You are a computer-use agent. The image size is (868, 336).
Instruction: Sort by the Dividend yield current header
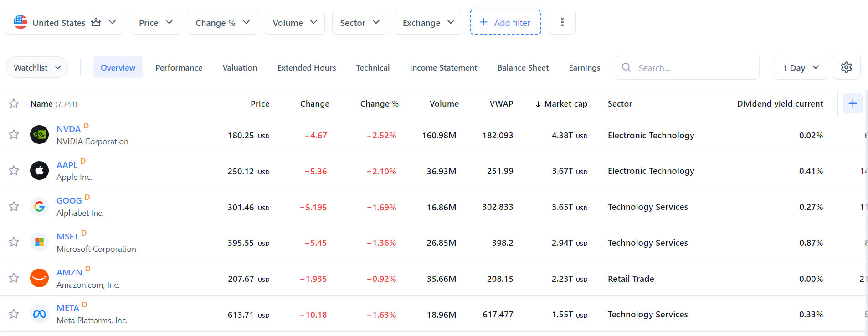[x=780, y=104]
